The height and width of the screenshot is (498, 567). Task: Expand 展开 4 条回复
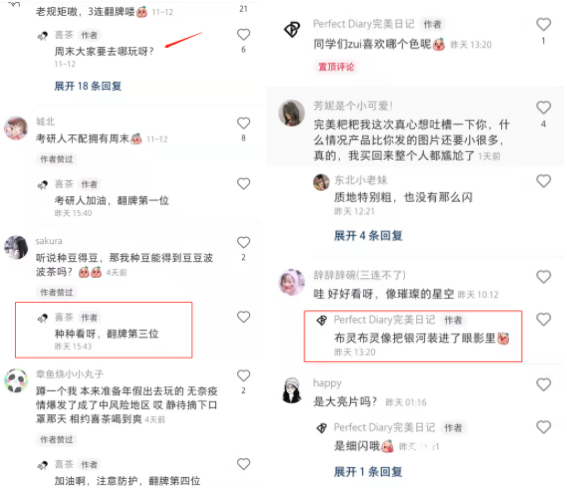pos(368,236)
